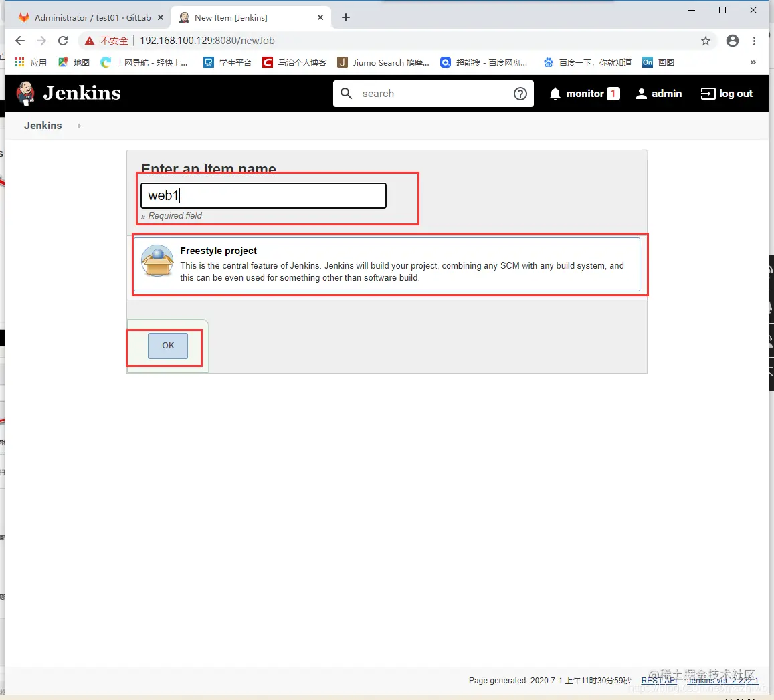Screen dimensions: 774x700
Task: Click the magnifier icon in the search box
Action: pos(346,93)
